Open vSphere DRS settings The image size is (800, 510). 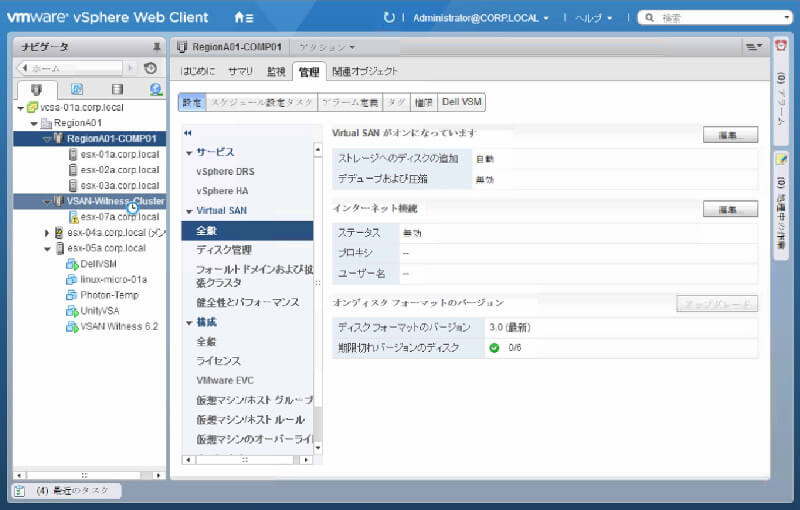[225, 172]
